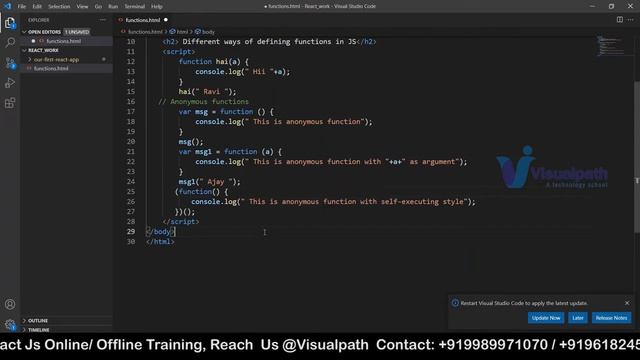The width and height of the screenshot is (640, 360).
Task: Select functions.html in REACT_WORK tree
Action: click(x=51, y=69)
